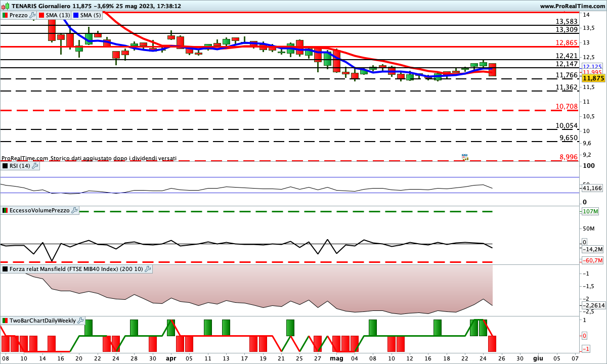Click the 13,583 price level label

(x=567, y=22)
